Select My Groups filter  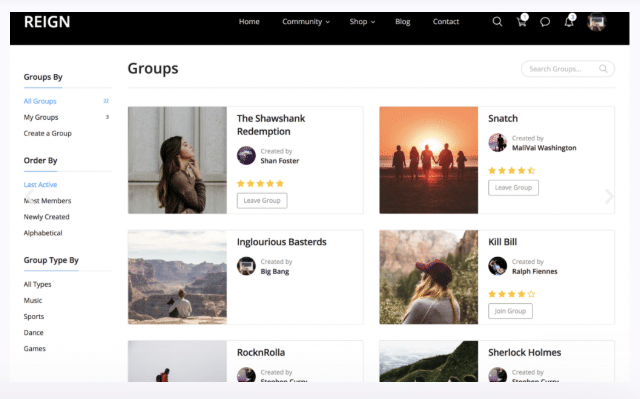(x=41, y=117)
